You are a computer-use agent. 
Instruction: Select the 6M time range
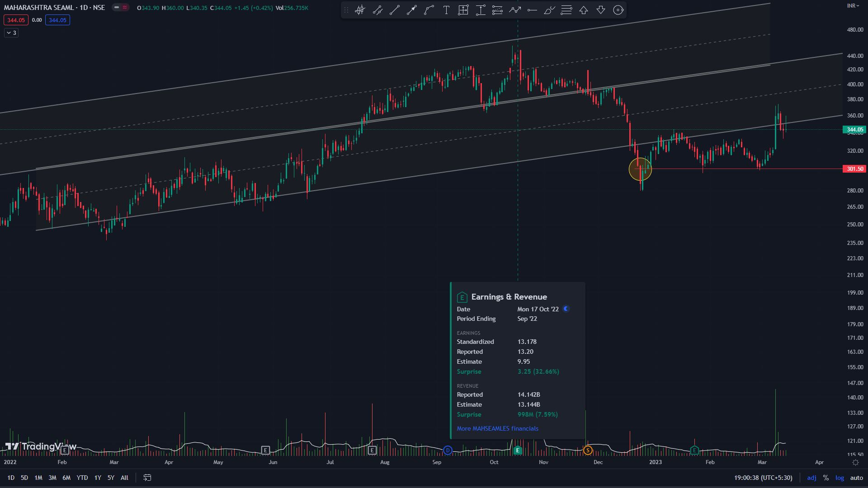point(66,478)
